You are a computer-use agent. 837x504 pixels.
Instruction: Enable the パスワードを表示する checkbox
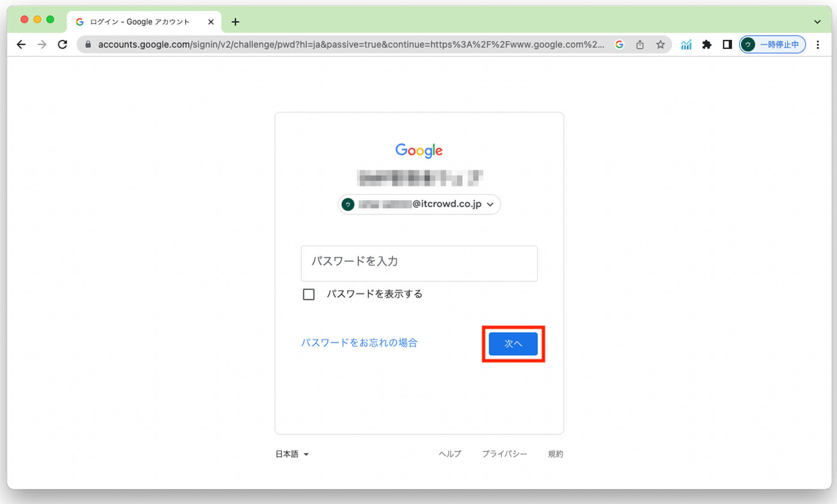point(308,294)
